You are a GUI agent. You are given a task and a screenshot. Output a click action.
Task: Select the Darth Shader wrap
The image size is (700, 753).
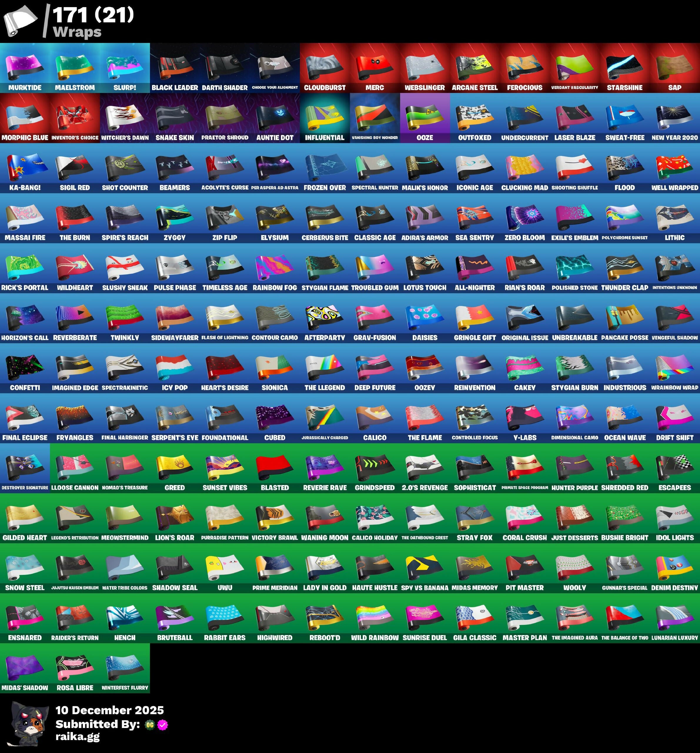click(225, 67)
